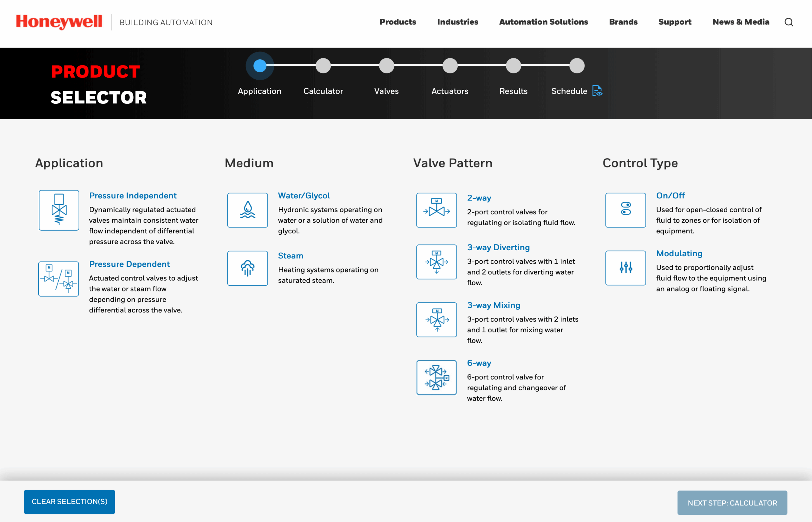The image size is (812, 522).
Task: Open the News & Media menu
Action: pos(741,22)
